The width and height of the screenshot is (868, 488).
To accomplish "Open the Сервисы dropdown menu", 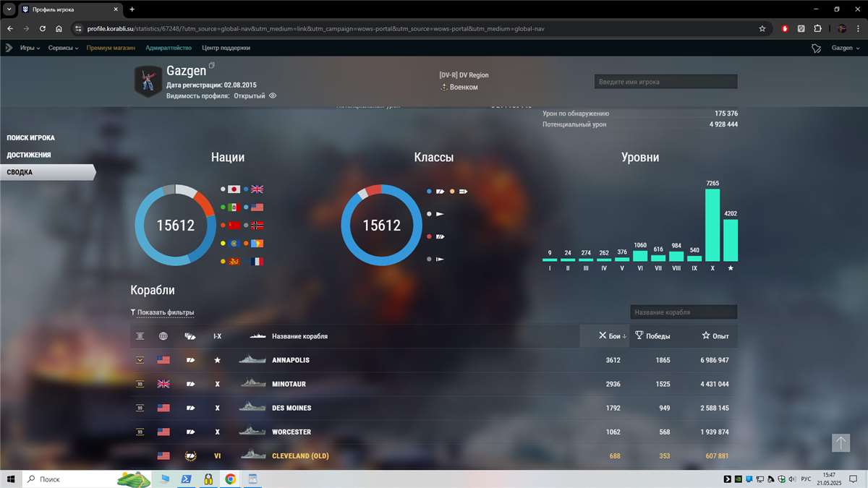I will click(x=58, y=48).
